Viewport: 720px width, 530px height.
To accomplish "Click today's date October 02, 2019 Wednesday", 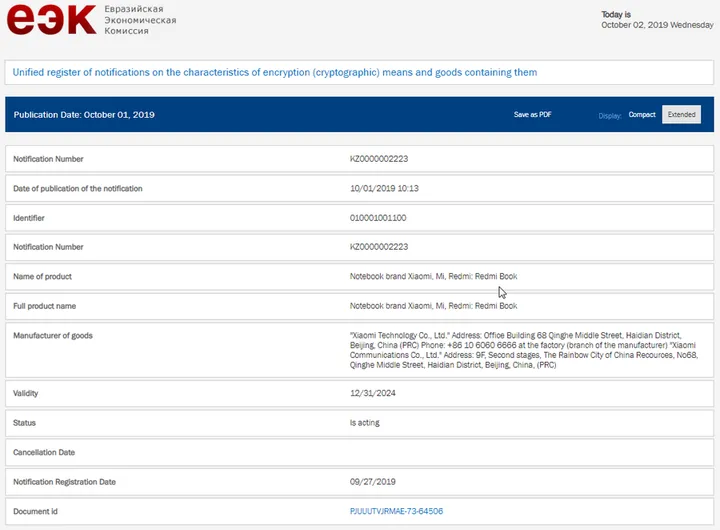I will 657,25.
